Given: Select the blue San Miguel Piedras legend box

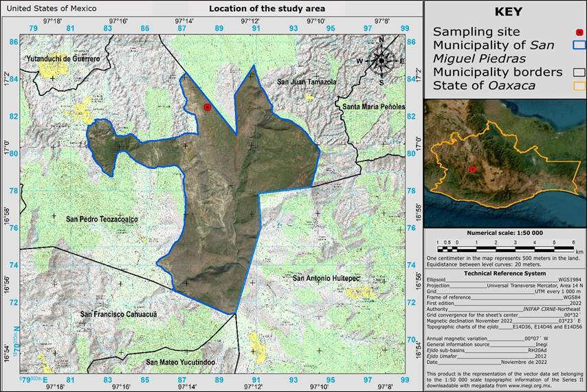Looking at the screenshot, I should click(x=579, y=45).
